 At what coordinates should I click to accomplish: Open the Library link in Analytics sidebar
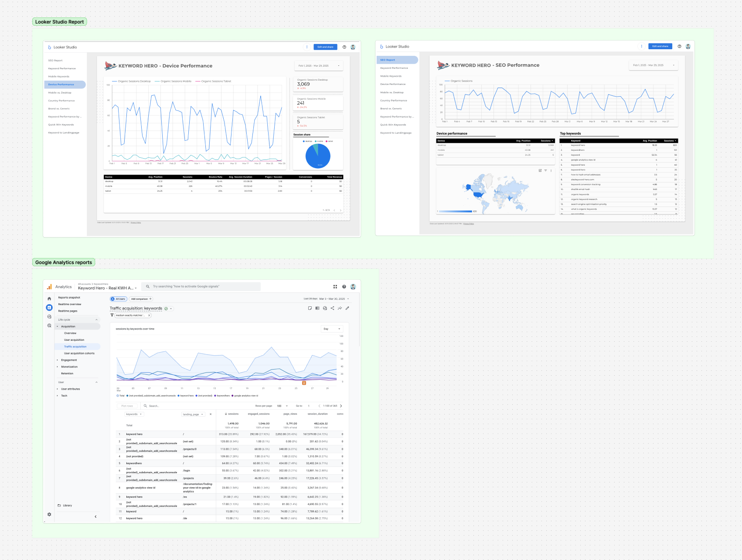pyautogui.click(x=67, y=506)
